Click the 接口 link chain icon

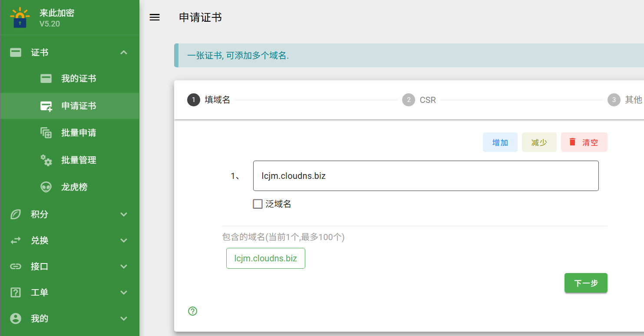tap(16, 267)
